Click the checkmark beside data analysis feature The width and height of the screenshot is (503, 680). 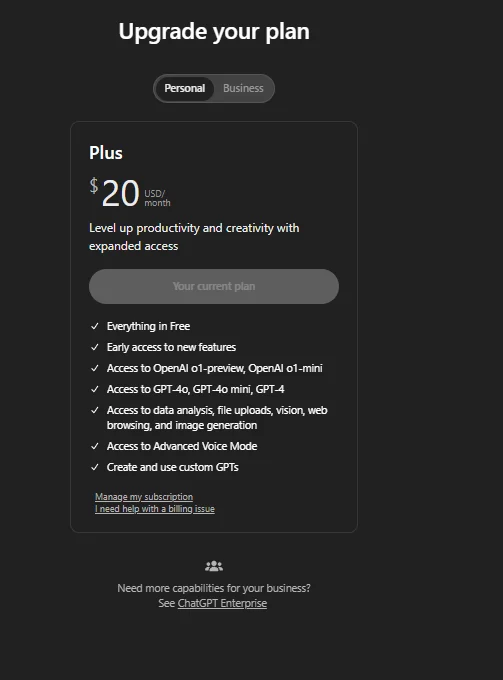95,410
